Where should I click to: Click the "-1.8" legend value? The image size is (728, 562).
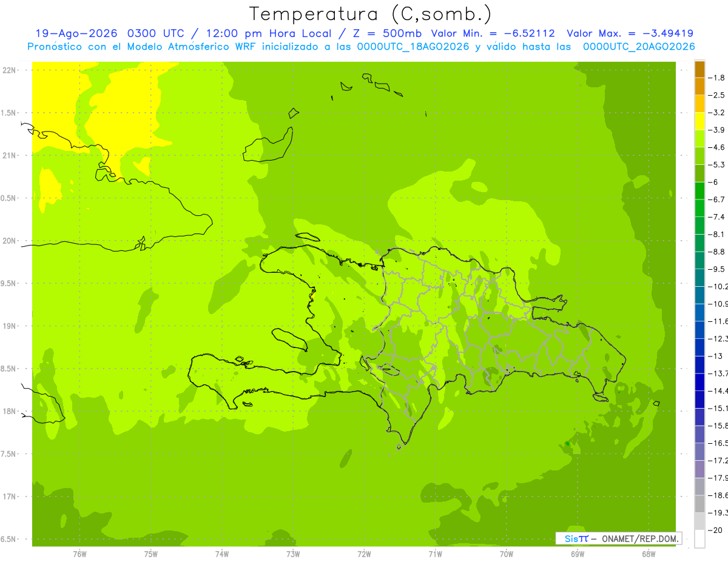[716, 78]
